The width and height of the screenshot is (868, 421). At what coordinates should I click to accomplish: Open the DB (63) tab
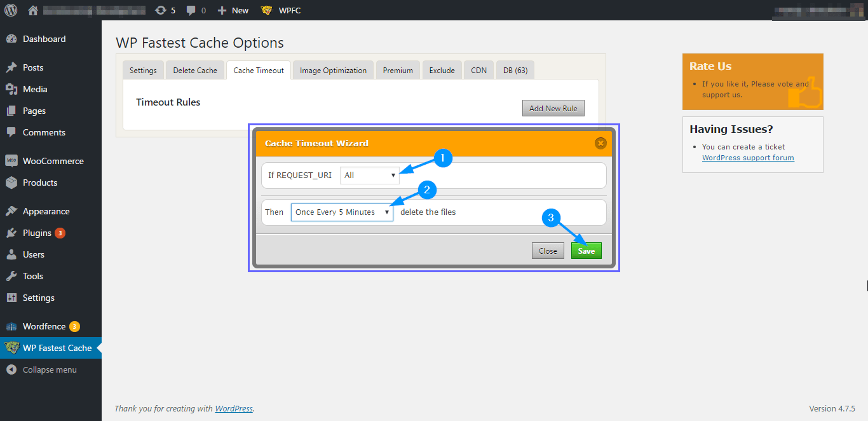coord(515,71)
